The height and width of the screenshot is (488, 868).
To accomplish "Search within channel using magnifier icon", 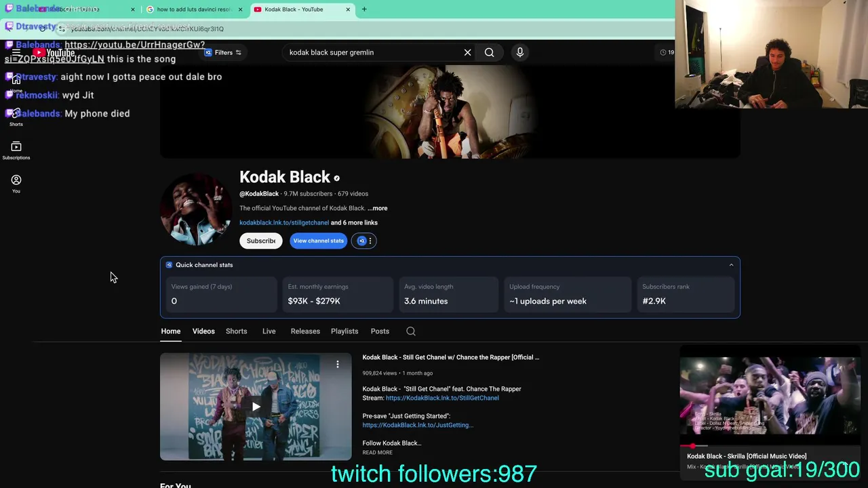I will tap(411, 331).
